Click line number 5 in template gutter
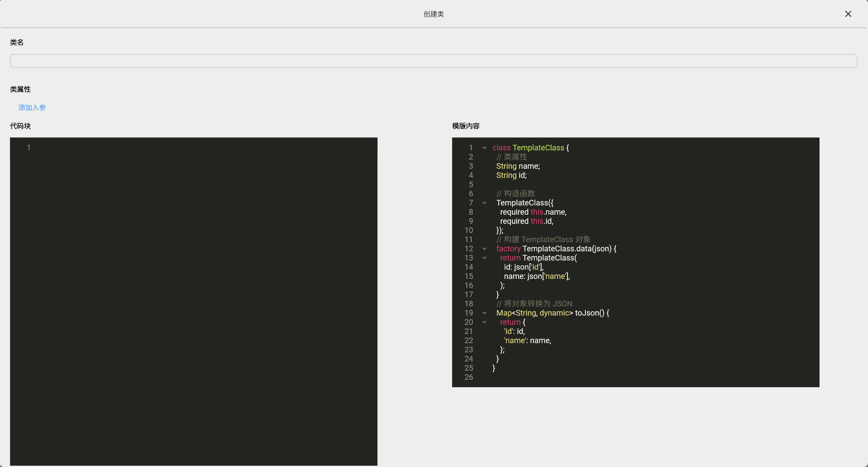 471,185
